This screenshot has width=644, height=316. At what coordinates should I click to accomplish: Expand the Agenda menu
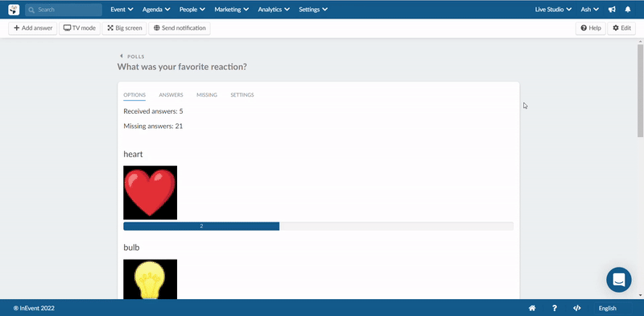click(x=156, y=10)
